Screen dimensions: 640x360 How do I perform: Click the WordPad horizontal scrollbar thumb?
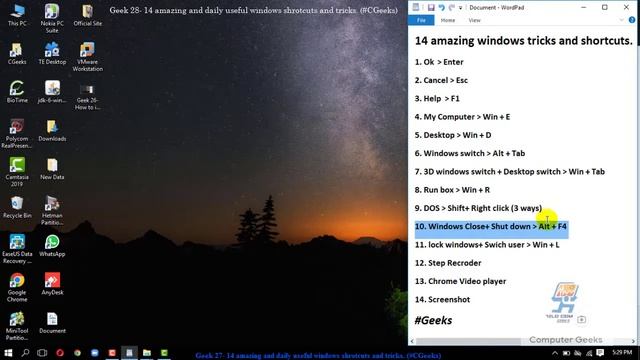(x=468, y=341)
